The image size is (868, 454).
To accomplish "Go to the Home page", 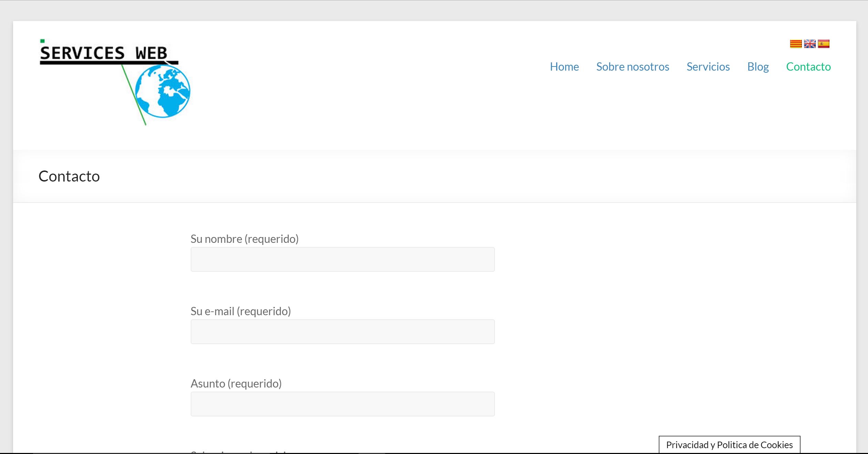I will [x=564, y=66].
